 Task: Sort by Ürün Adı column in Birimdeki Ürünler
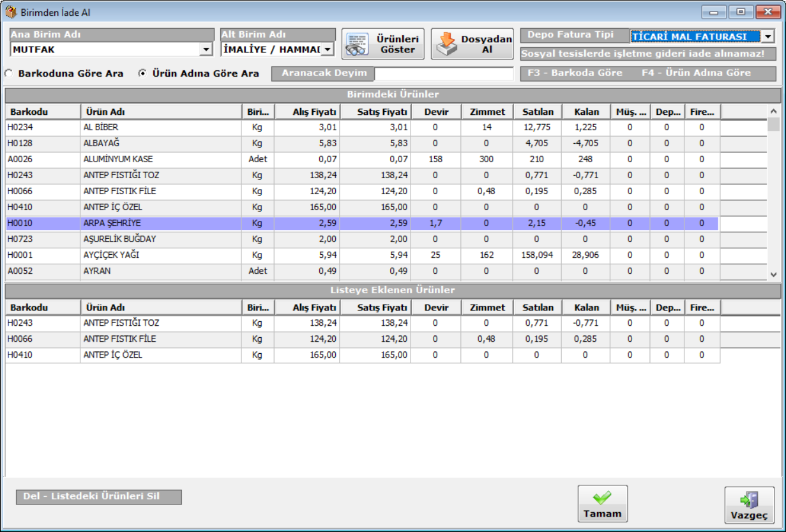click(x=160, y=112)
